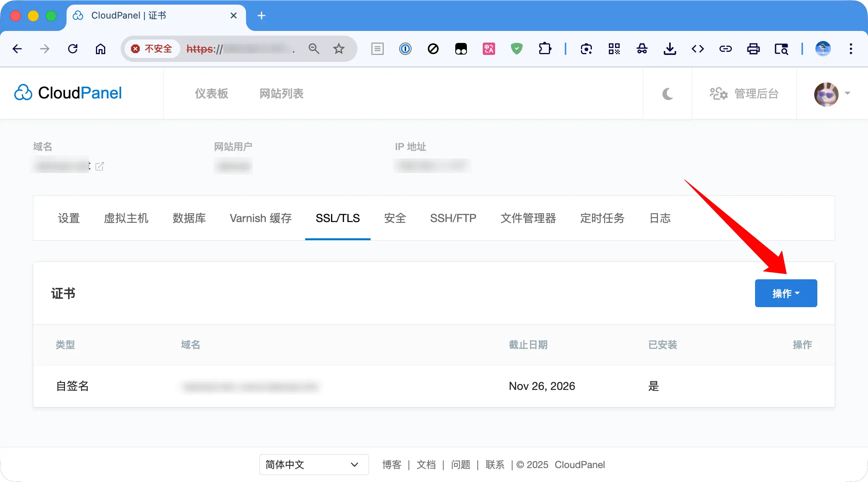Image resolution: width=868 pixels, height=482 pixels.
Task: Go to 网站列表 in the top navigation
Action: point(281,94)
